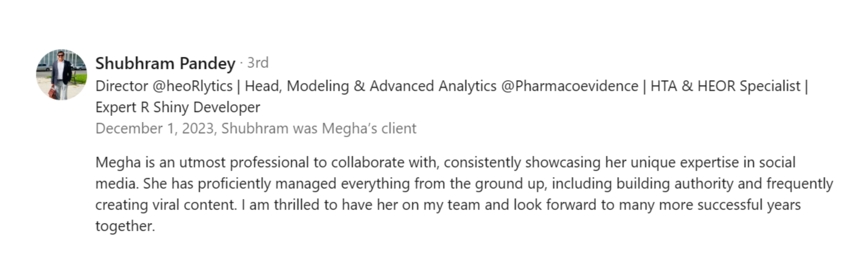Screen dimensions: 868x280
Task: Open the Shubhram Pandey name link
Action: (x=165, y=63)
